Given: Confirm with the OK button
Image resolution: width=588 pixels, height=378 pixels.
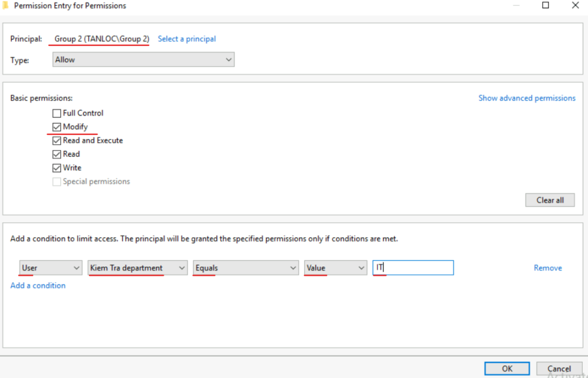Looking at the screenshot, I should coord(506,368).
